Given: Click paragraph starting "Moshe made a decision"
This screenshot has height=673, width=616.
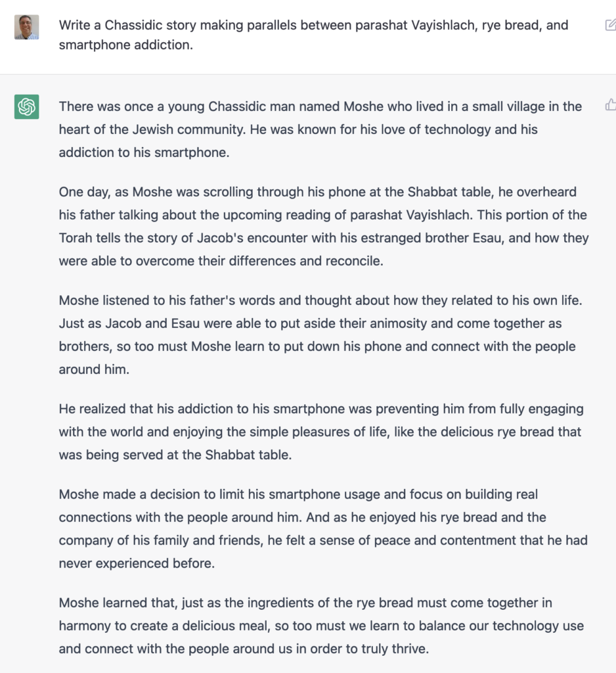Looking at the screenshot, I should 323,528.
